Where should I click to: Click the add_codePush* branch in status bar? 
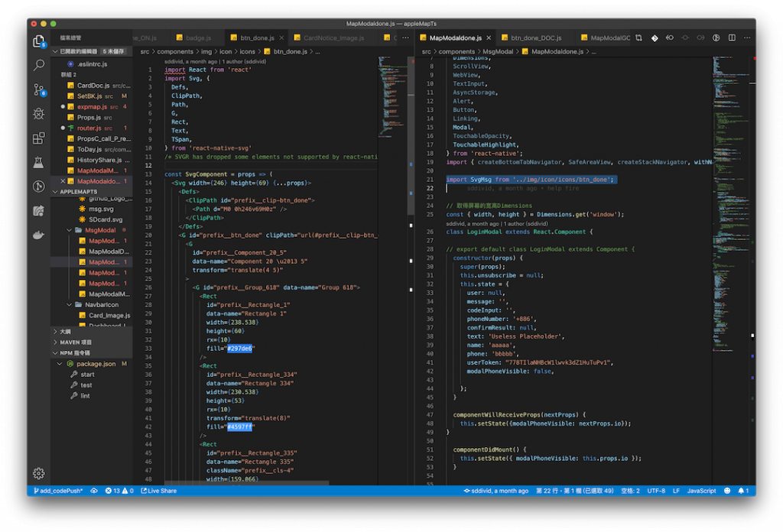click(x=58, y=491)
